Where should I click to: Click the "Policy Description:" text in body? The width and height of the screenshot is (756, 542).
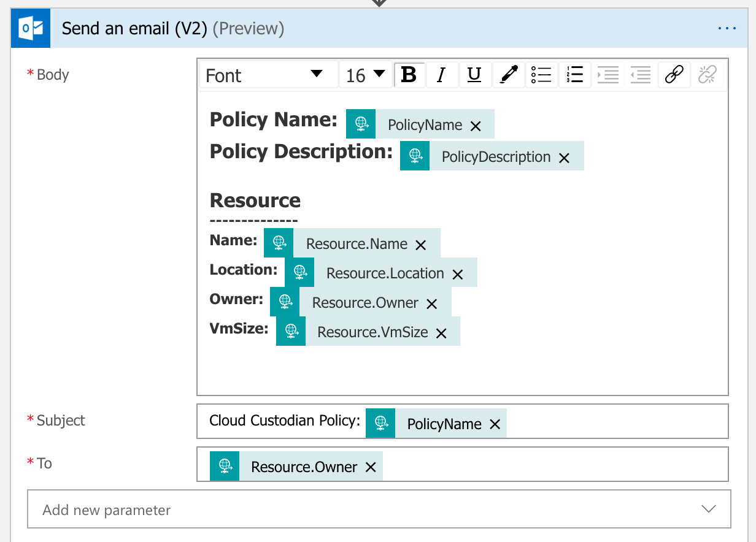tap(301, 151)
